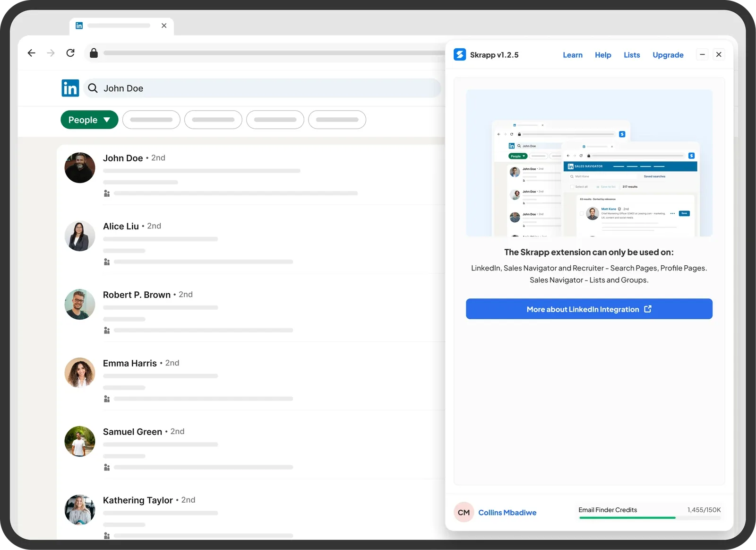Click the LinkedIn logo icon
The height and width of the screenshot is (550, 756).
(x=70, y=88)
